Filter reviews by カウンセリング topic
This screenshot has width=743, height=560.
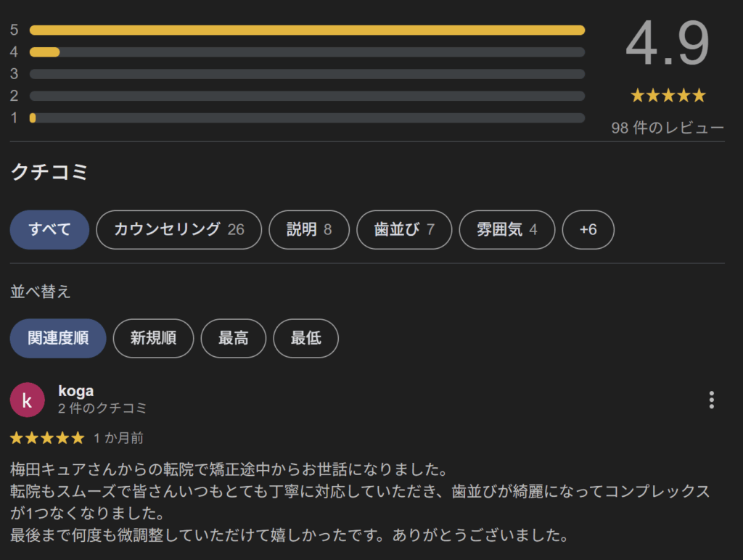(178, 230)
